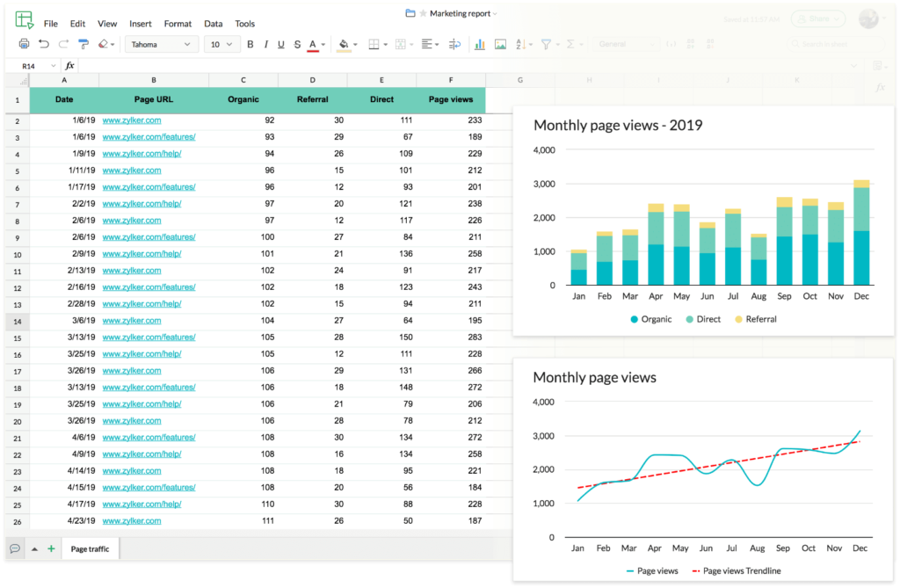Open www.zylker.com/features/ link in row 3
The height and width of the screenshot is (588, 900).
[x=149, y=137]
